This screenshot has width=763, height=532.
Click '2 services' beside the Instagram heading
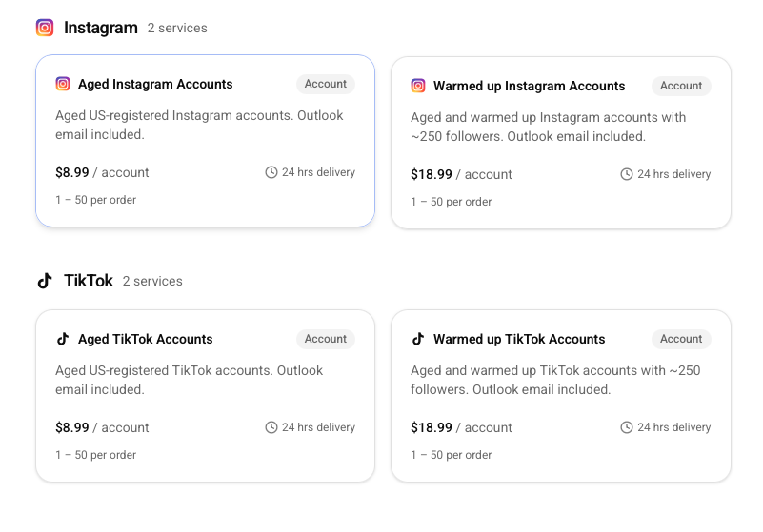click(177, 29)
